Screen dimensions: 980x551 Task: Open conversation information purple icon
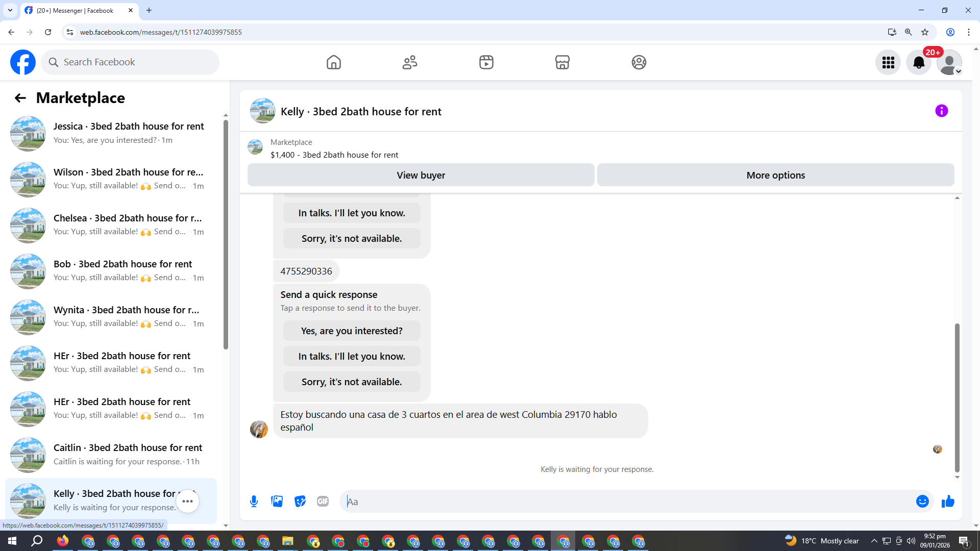(x=941, y=111)
